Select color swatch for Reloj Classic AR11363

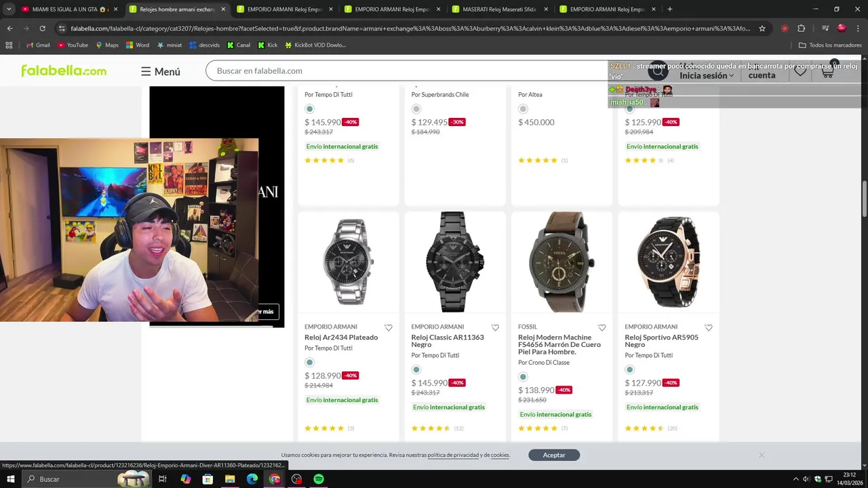(x=416, y=369)
